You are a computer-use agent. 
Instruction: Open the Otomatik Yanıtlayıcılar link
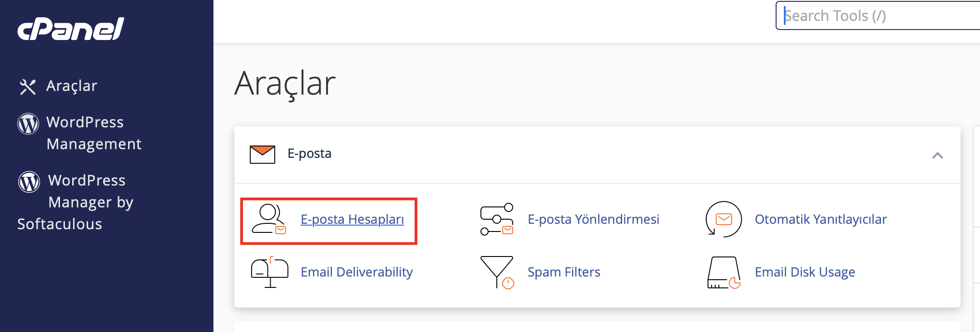pyautogui.click(x=821, y=219)
